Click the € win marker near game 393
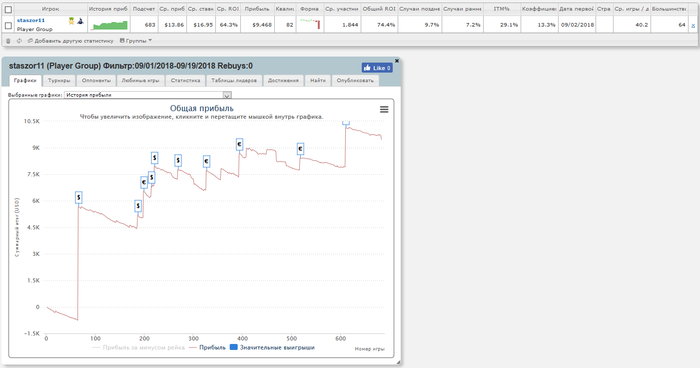 [x=239, y=144]
